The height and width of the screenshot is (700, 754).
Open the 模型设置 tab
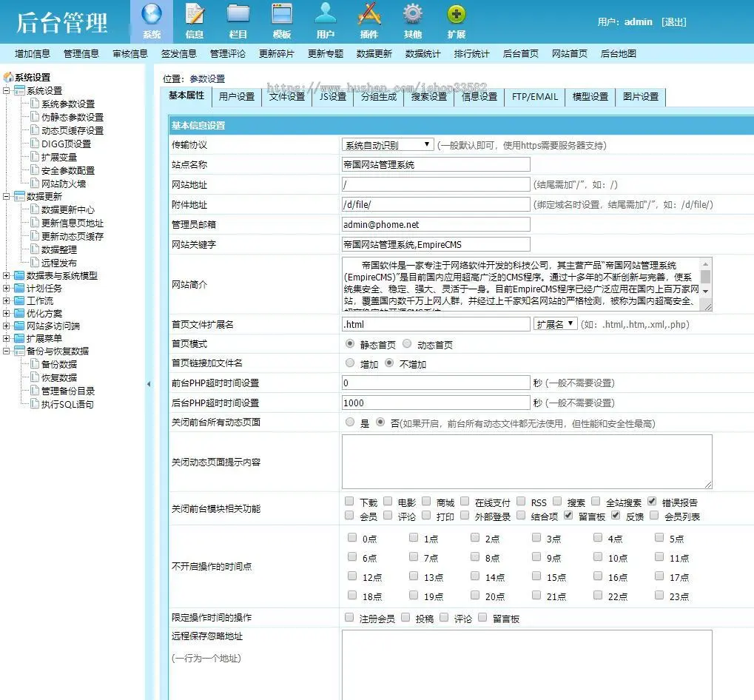pos(589,97)
